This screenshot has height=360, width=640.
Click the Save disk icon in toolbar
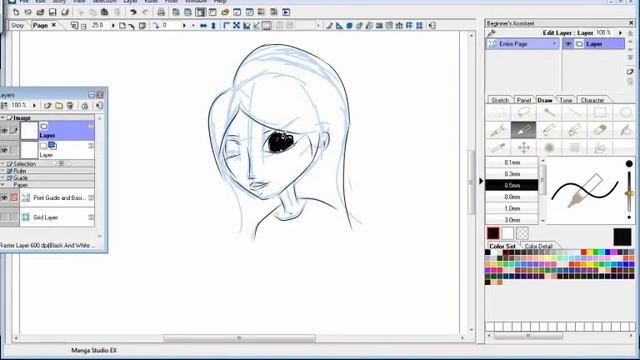[x=53, y=12]
